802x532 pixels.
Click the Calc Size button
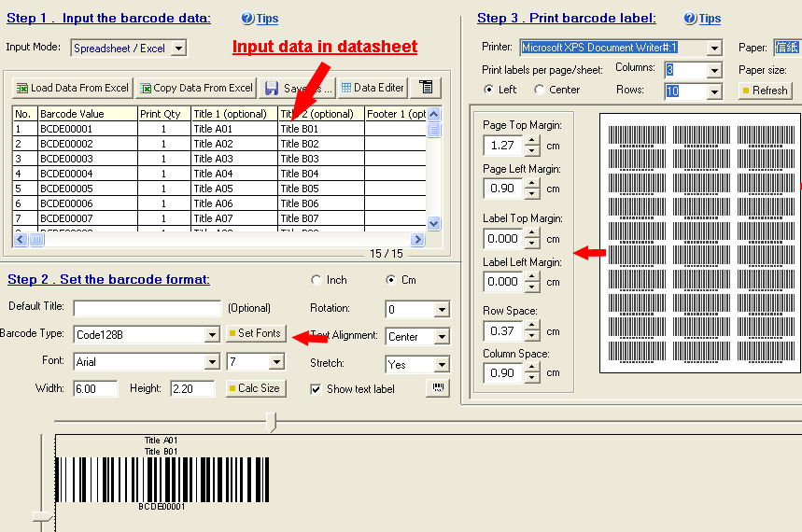256,388
